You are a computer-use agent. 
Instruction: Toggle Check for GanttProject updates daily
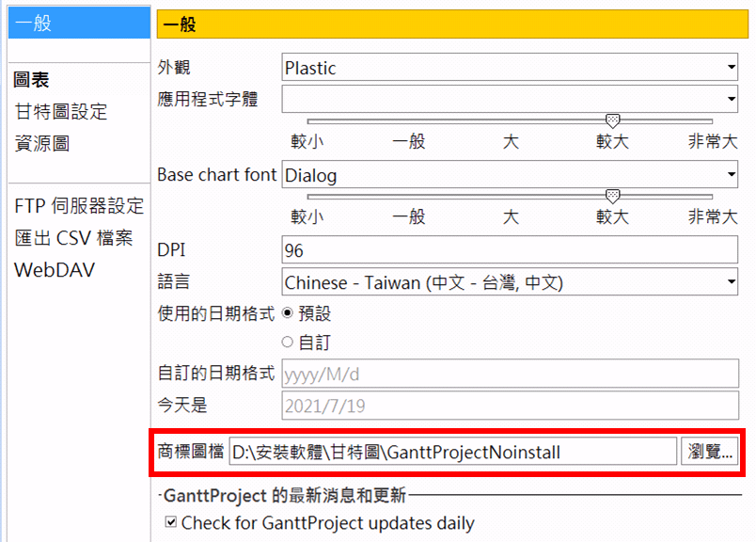point(171,523)
